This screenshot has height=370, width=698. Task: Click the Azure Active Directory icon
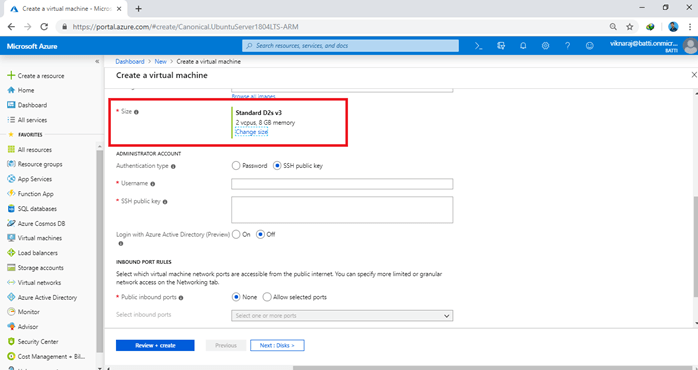point(11,297)
